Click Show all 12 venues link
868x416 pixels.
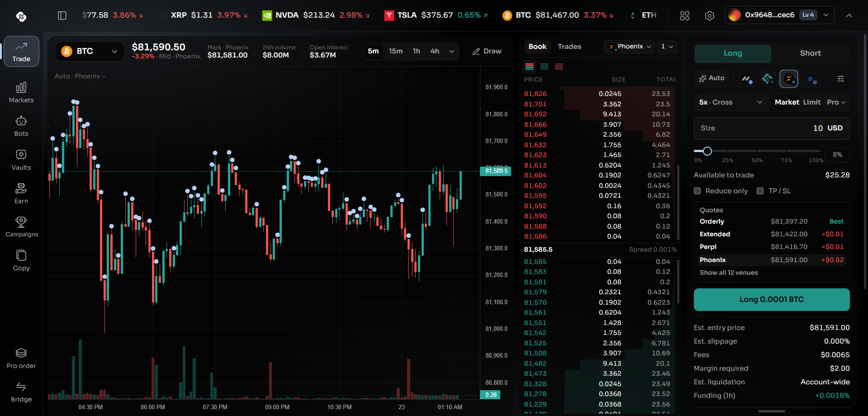coord(729,273)
